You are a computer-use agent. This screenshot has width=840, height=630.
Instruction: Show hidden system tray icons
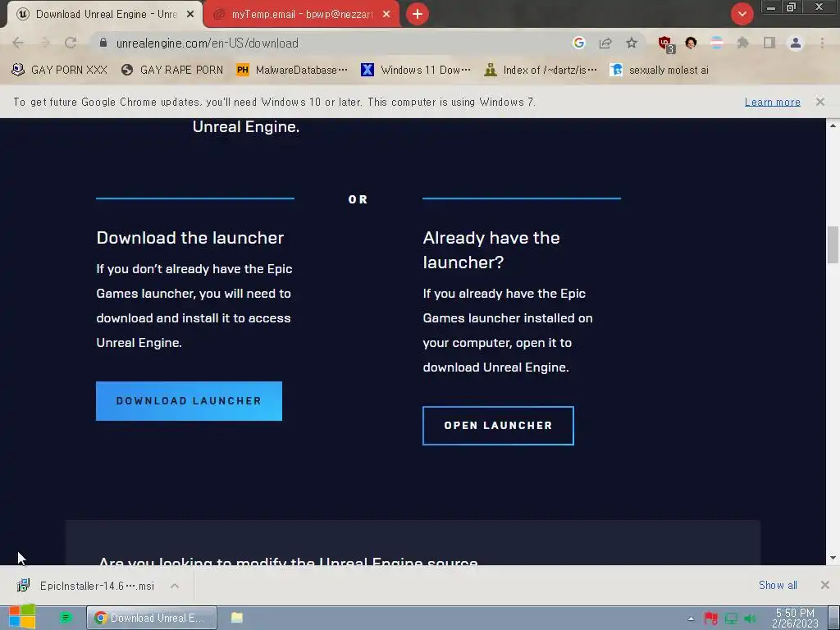[x=691, y=619]
